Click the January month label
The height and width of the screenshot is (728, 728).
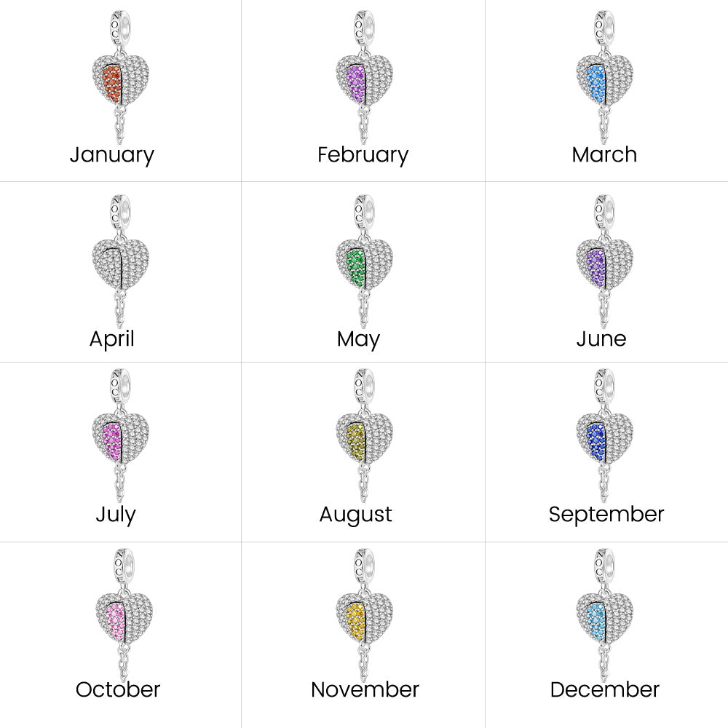[112, 155]
